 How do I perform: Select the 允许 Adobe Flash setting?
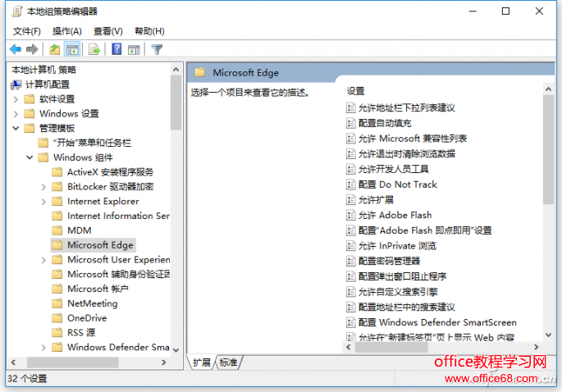point(389,216)
